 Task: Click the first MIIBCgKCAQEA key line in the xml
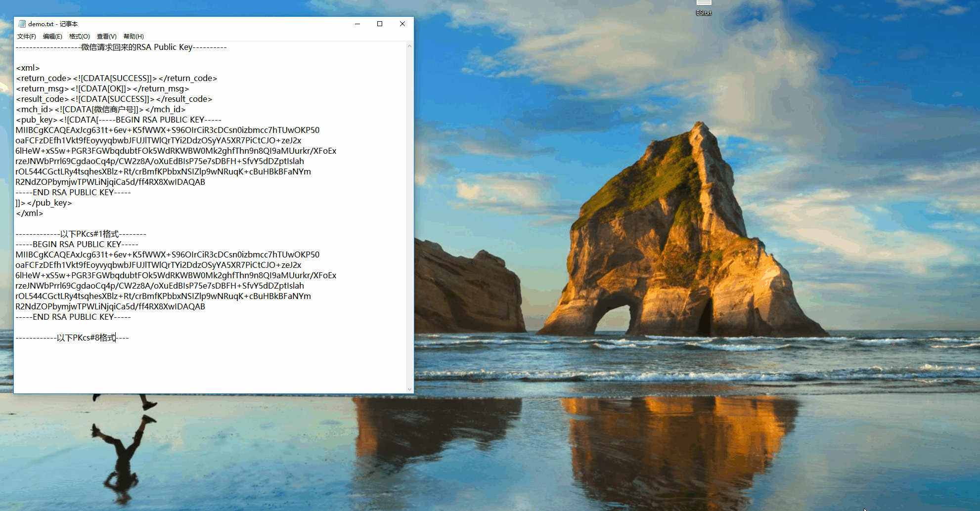[168, 130]
